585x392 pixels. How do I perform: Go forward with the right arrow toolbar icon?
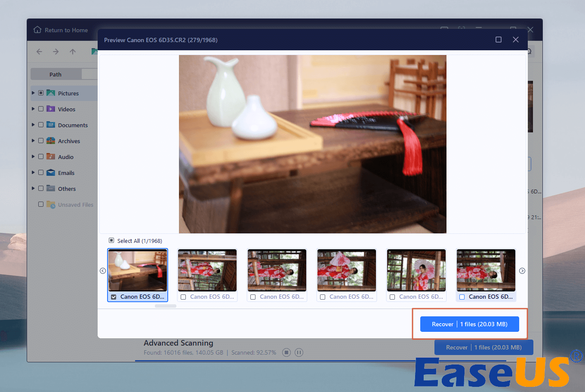click(x=56, y=52)
